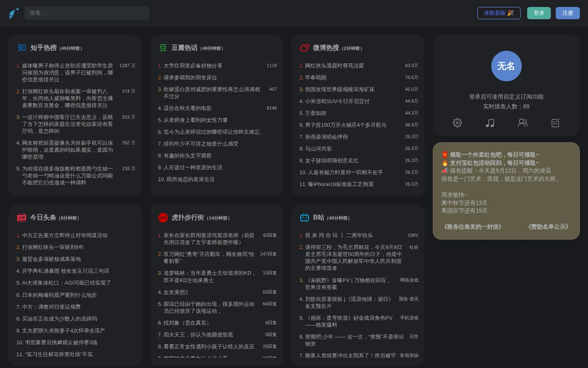Screen dimensions: 588x368
Task: Click the 体验新版 button
Action: (x=499, y=13)
